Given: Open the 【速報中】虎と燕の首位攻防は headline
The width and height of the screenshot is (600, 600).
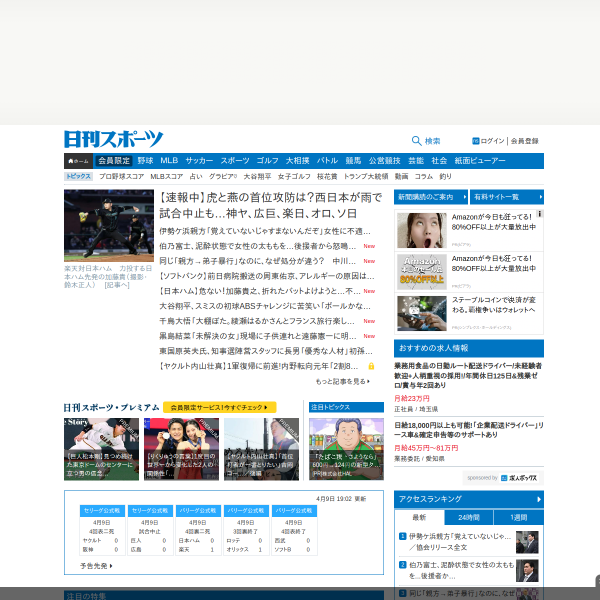Looking at the screenshot, I should click(x=271, y=205).
